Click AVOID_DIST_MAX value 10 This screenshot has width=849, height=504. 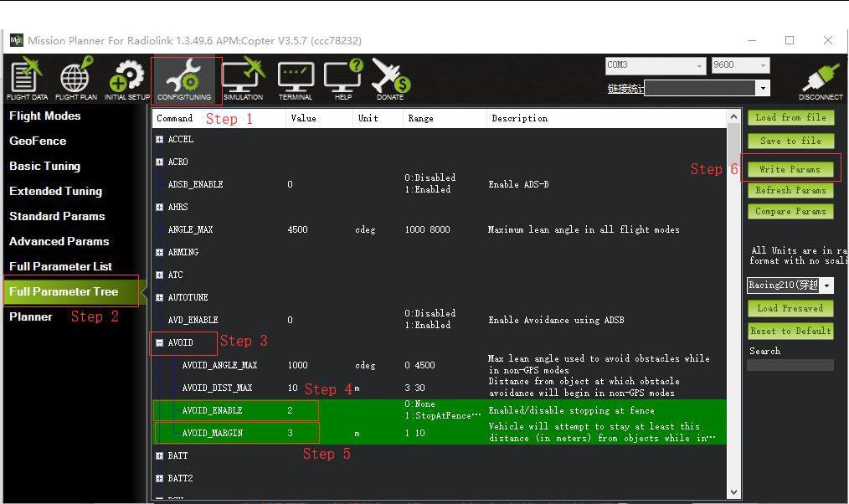[293, 388]
